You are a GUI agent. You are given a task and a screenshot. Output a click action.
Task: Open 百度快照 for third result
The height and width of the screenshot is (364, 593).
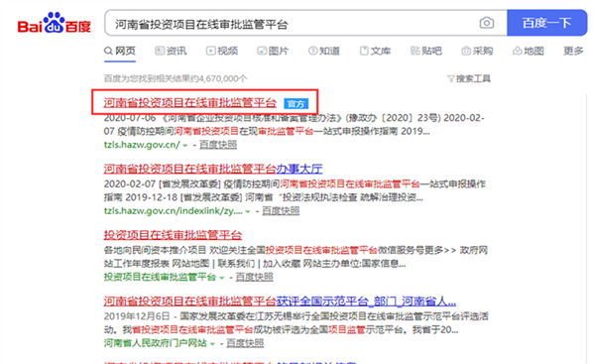[x=254, y=277]
